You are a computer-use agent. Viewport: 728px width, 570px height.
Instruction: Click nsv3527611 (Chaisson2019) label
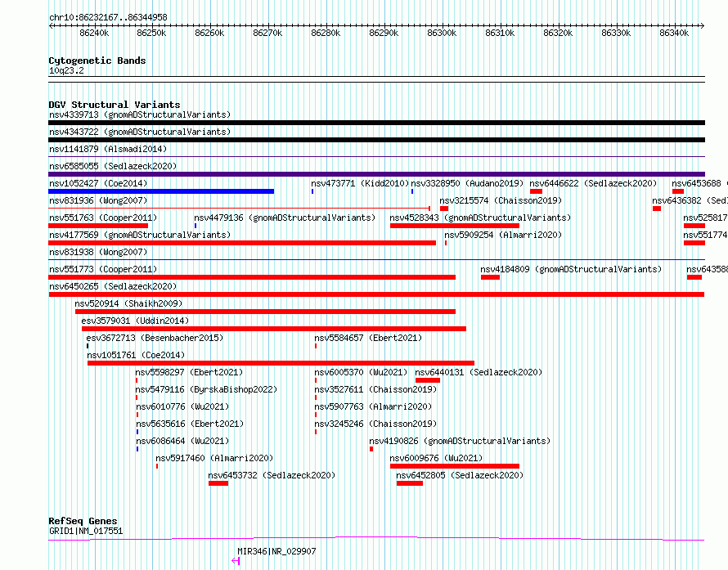[x=375, y=389]
